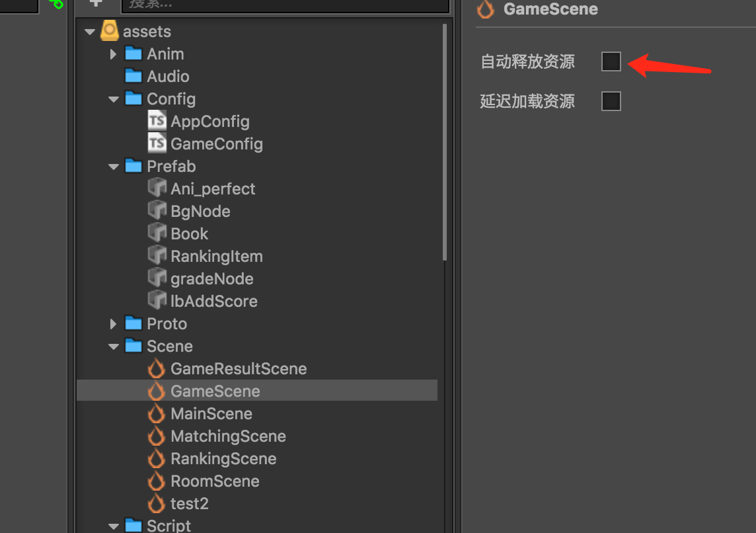Viewport: 756px width, 533px height.
Task: Expand the Anim folder
Action: [x=114, y=54]
